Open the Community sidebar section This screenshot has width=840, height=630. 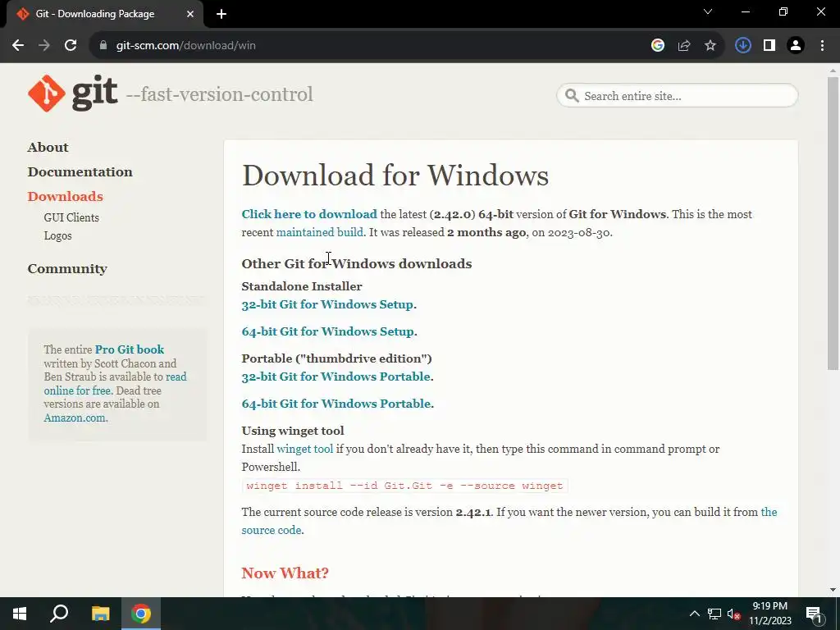[67, 269]
